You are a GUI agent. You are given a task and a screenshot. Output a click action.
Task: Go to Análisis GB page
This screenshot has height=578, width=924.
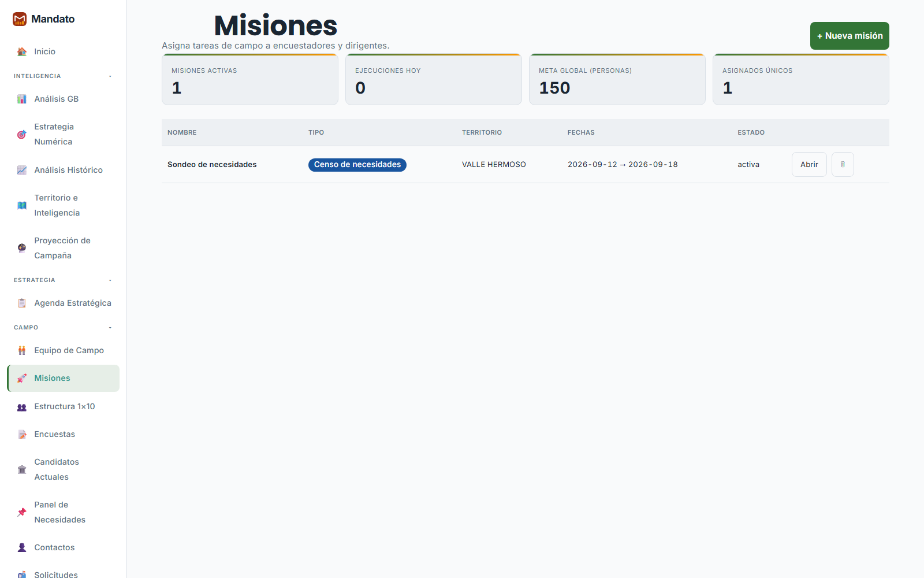(64, 99)
